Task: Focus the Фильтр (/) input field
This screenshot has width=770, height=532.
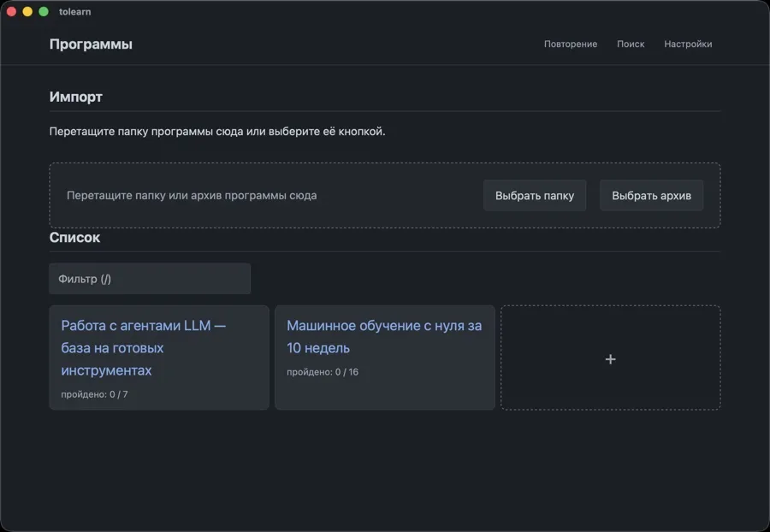Action: point(150,279)
